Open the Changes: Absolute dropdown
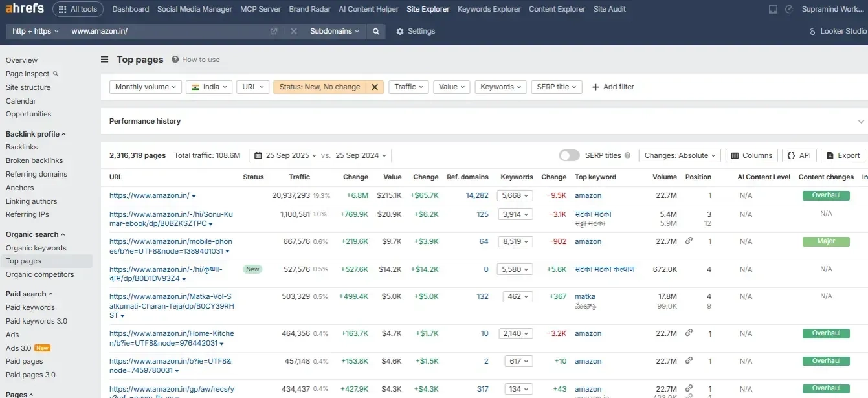Screen dimensions: 868x398 680,155
